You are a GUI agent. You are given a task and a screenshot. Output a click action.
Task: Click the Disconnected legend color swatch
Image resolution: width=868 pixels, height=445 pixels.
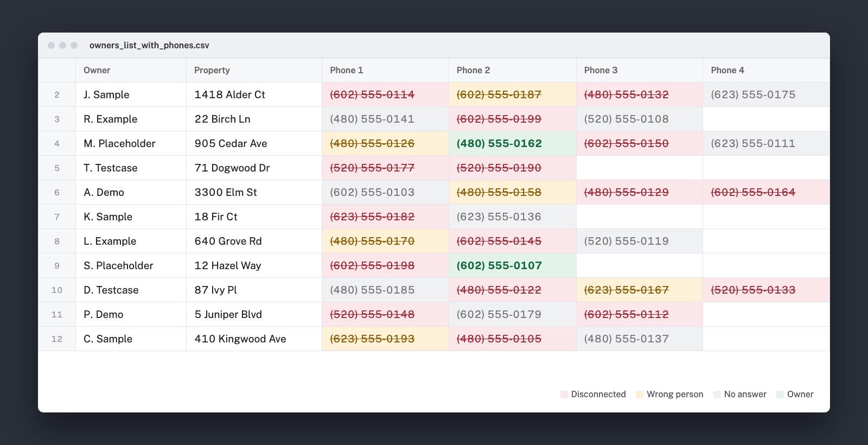pos(564,395)
